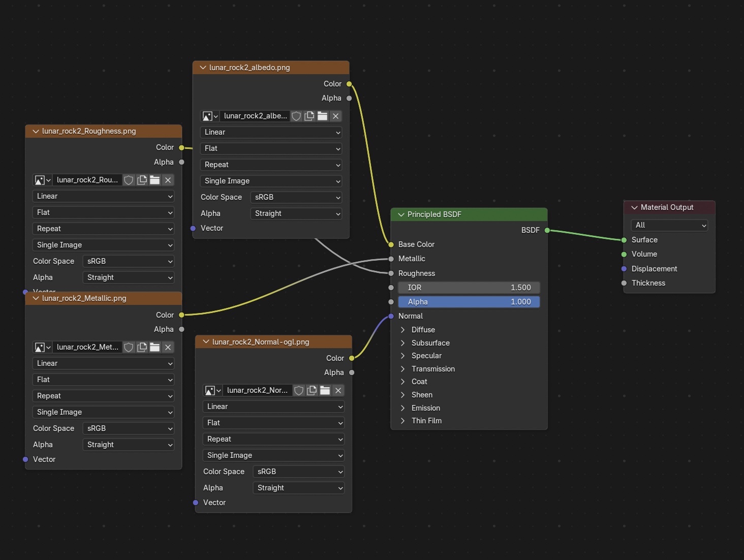
Task: Open Color Space dropdown on albedo node
Action: 296,197
